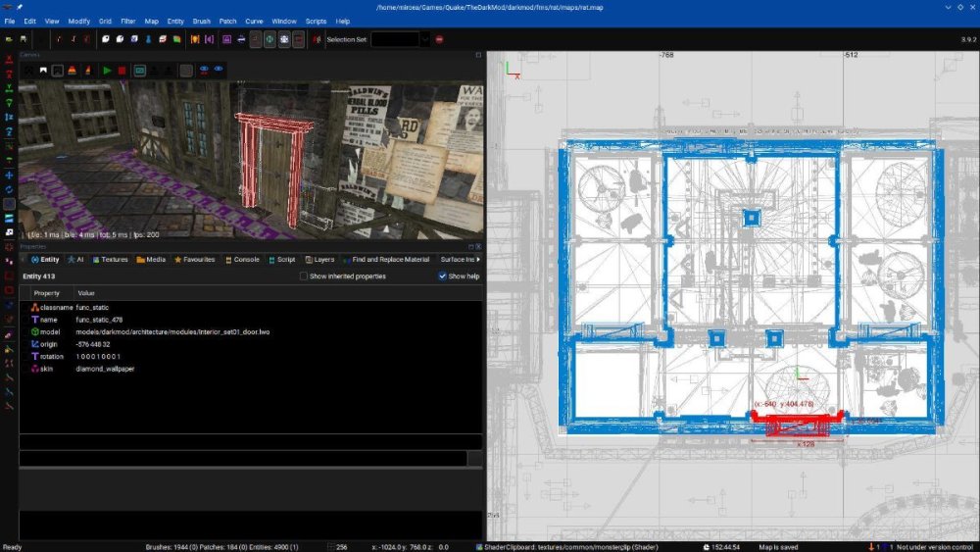Click the first white cube icon in top toolbar
This screenshot has width=980, height=552.
click(x=106, y=39)
